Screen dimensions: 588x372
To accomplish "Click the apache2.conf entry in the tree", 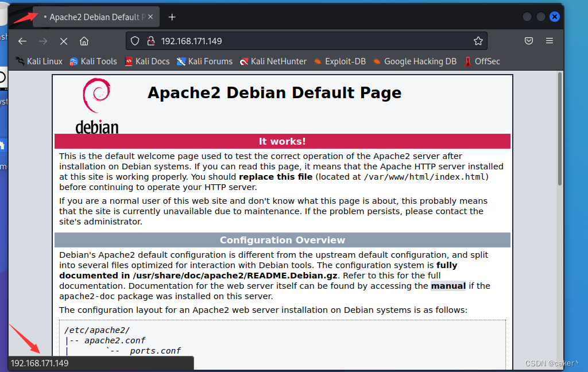I will pyautogui.click(x=115, y=340).
